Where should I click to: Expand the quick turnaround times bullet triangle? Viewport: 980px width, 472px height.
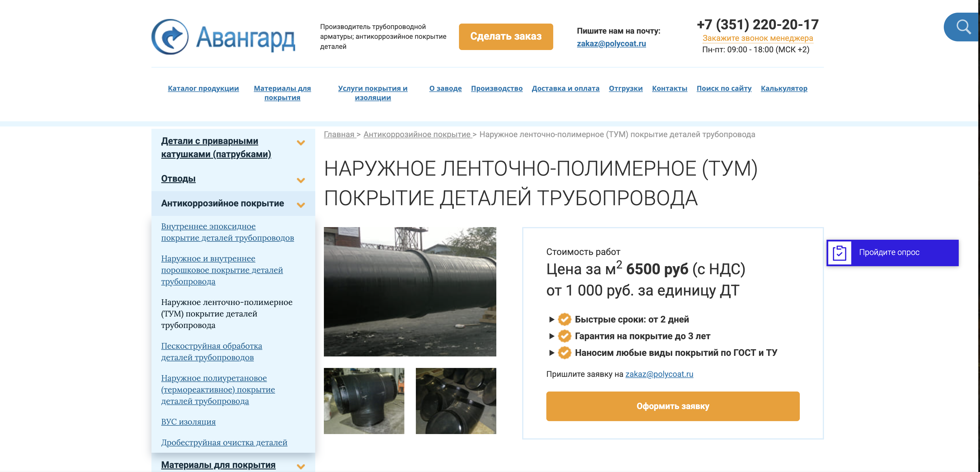point(551,319)
